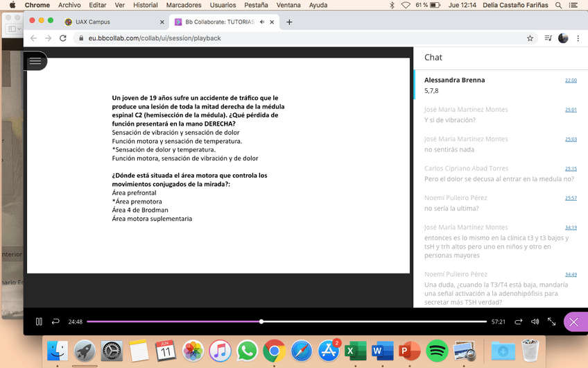
Task: Jump to chat timestamp 34:19
Action: [x=570, y=228]
